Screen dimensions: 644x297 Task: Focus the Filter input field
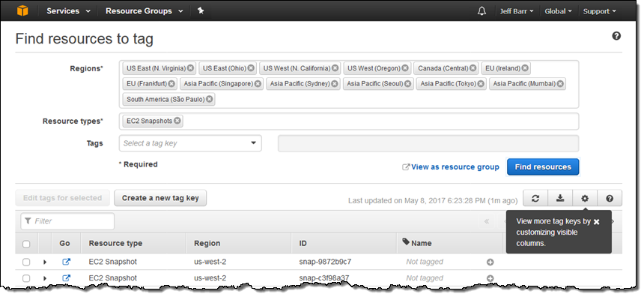click(67, 221)
